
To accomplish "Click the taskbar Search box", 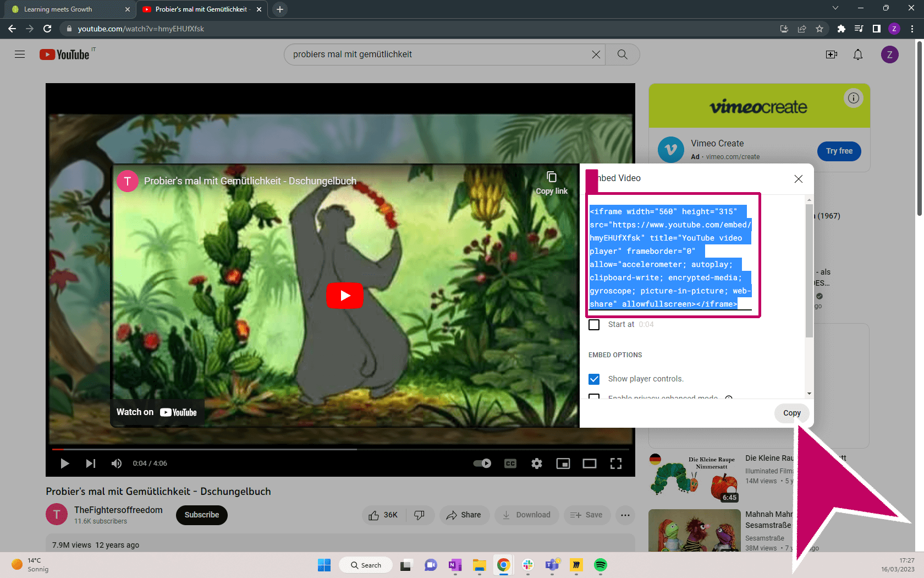I will tap(366, 565).
